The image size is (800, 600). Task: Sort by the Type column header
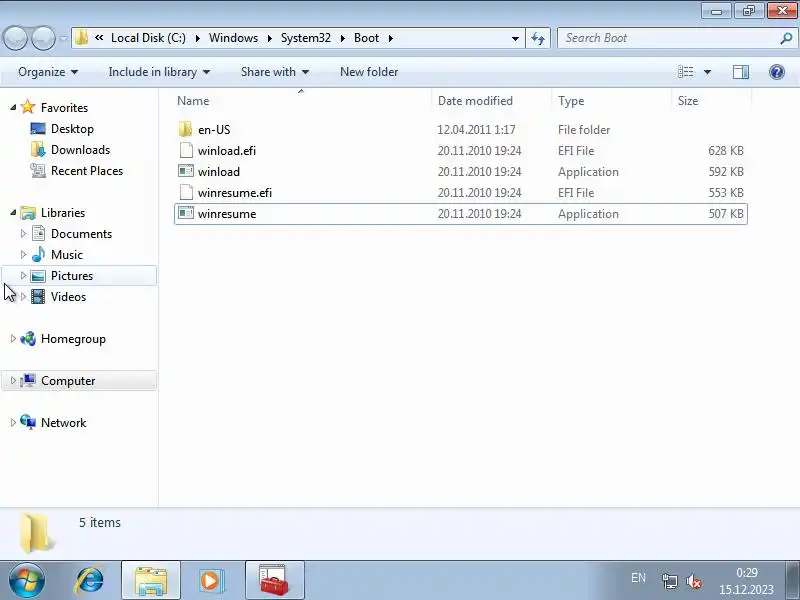[611, 101]
